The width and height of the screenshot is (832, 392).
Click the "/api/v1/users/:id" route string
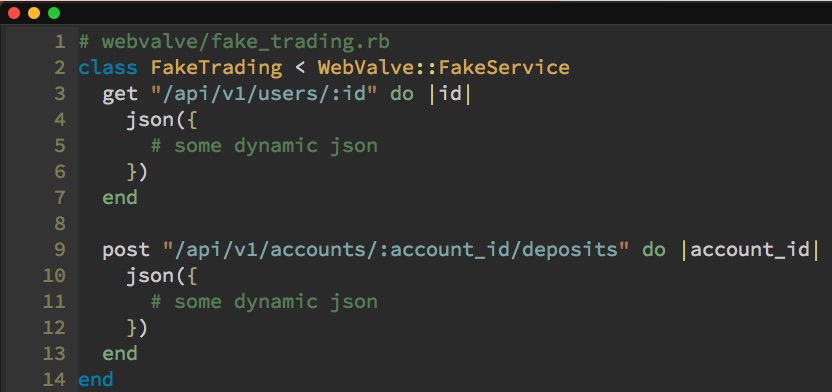(264, 93)
